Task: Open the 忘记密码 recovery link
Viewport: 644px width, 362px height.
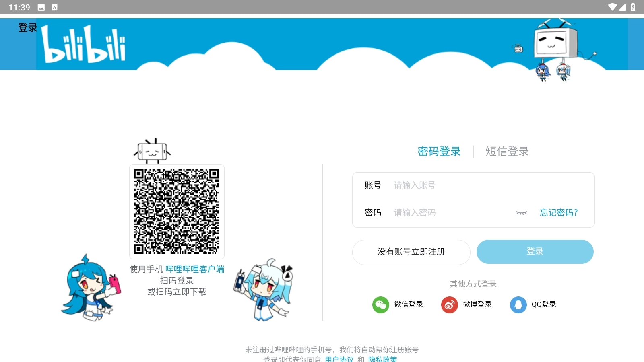Action: click(558, 213)
